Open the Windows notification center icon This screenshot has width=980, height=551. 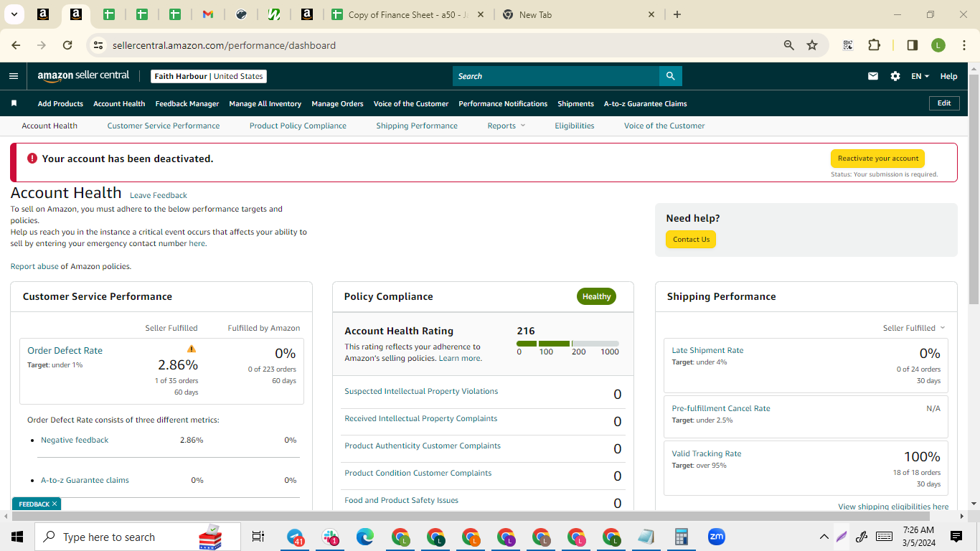[956, 537]
